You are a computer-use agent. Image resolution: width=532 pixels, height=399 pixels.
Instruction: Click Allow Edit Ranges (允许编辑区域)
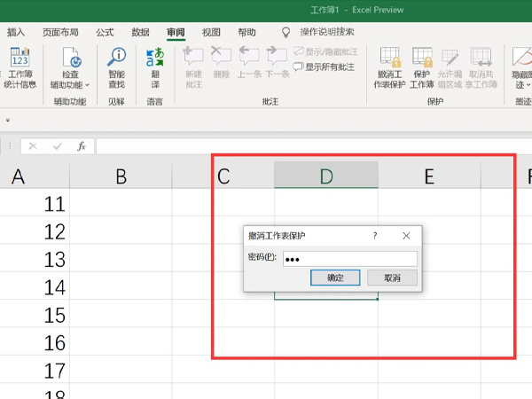click(450, 68)
